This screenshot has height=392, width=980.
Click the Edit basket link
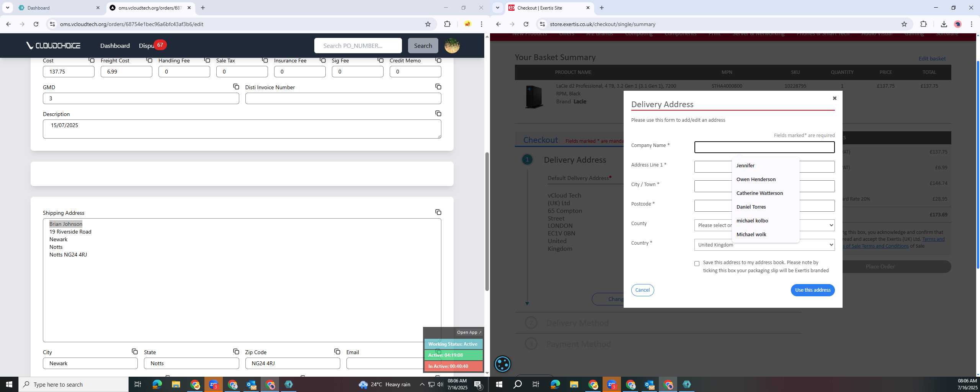click(932, 59)
